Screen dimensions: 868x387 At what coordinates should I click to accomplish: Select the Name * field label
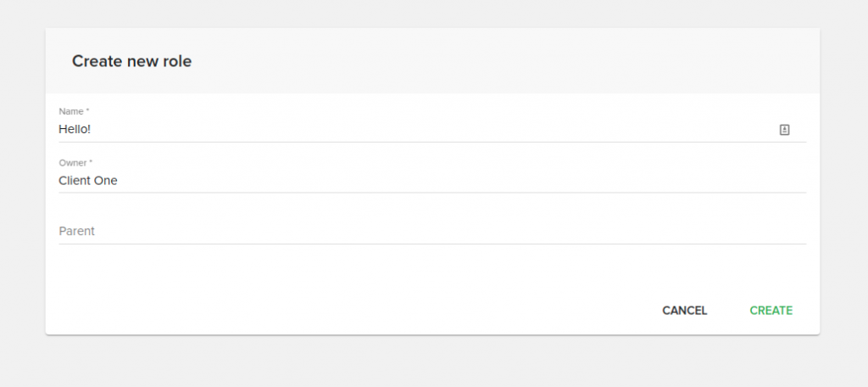point(74,111)
